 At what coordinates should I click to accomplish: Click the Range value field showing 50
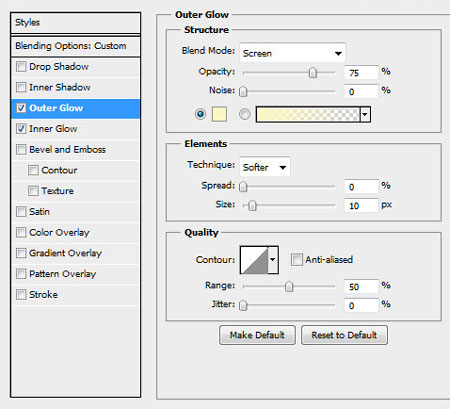coord(361,286)
